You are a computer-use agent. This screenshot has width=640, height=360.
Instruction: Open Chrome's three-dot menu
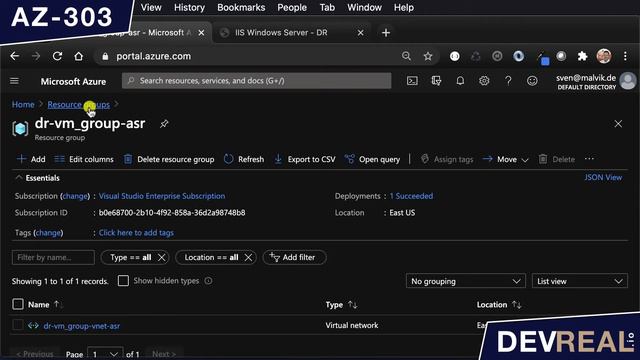[625, 56]
